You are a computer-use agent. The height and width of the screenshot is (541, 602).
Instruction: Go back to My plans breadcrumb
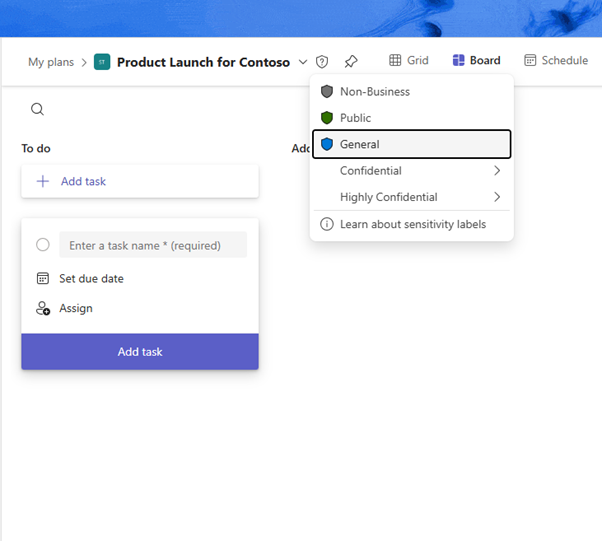point(51,62)
